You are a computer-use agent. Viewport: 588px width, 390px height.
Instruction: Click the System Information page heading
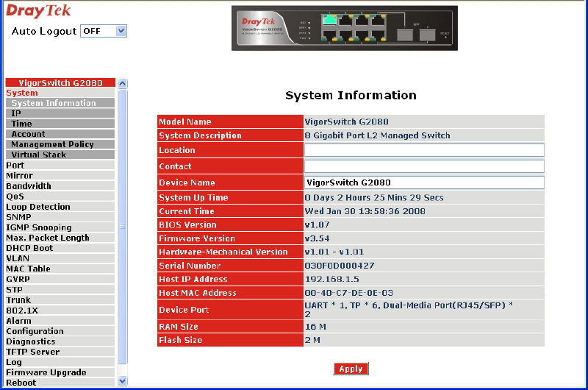[x=351, y=95]
